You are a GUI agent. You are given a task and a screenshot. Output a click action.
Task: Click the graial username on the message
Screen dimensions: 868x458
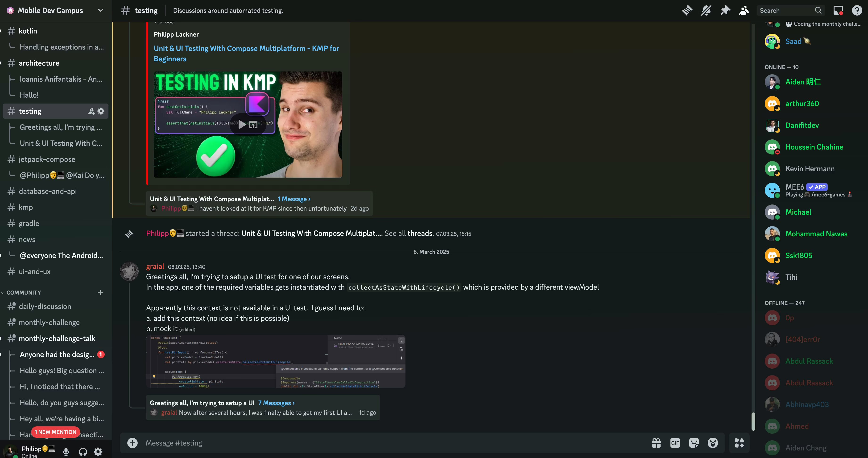point(155,266)
